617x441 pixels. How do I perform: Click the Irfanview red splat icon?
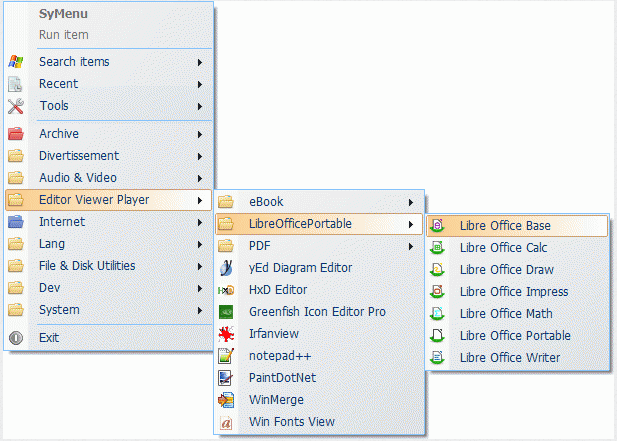point(226,334)
